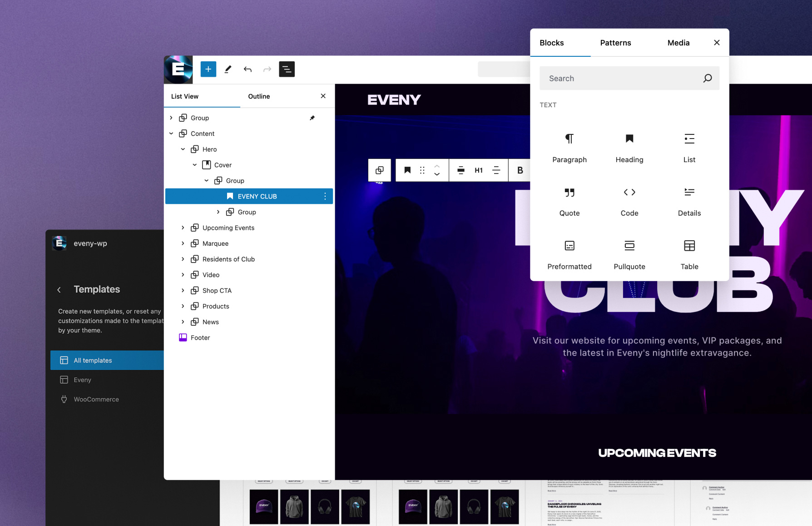Toggle text alignment in block toolbar
The width and height of the screenshot is (812, 526).
(x=496, y=170)
